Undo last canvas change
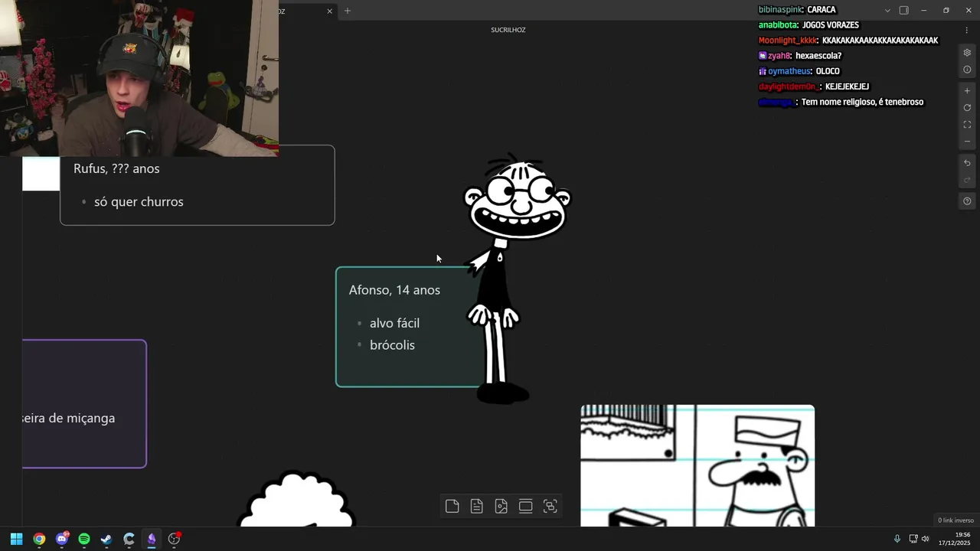Viewport: 980px width, 551px height. click(x=967, y=163)
